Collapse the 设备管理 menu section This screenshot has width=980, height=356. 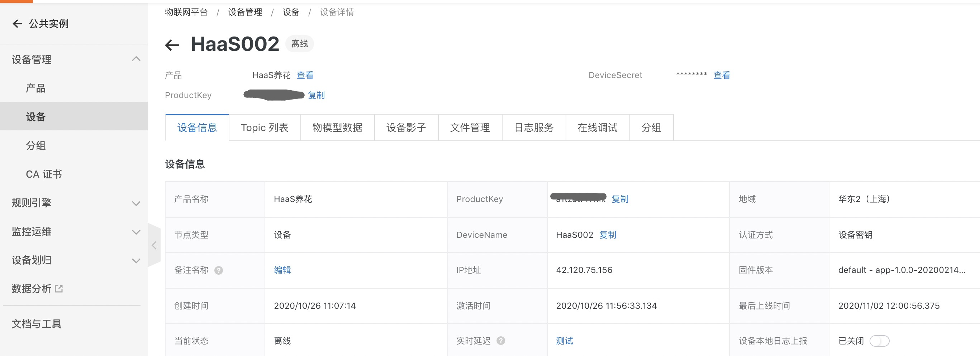(x=136, y=59)
